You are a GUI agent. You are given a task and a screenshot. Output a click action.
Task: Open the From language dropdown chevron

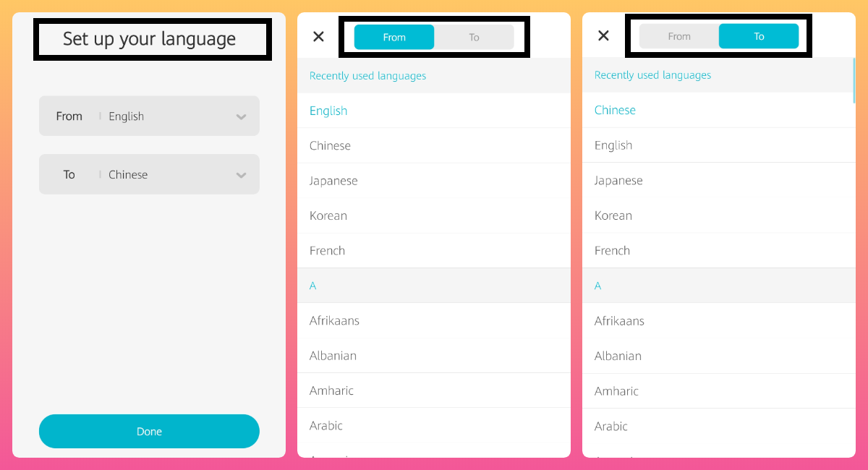pos(241,116)
